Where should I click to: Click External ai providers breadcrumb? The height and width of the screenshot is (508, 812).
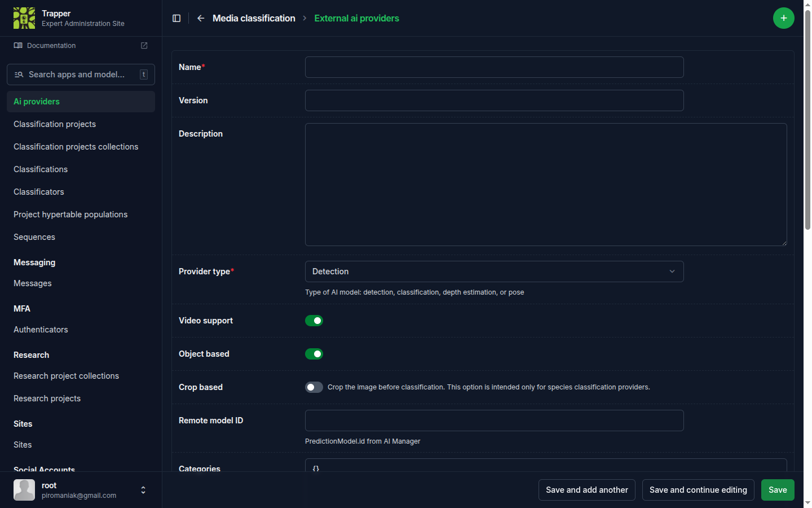356,18
